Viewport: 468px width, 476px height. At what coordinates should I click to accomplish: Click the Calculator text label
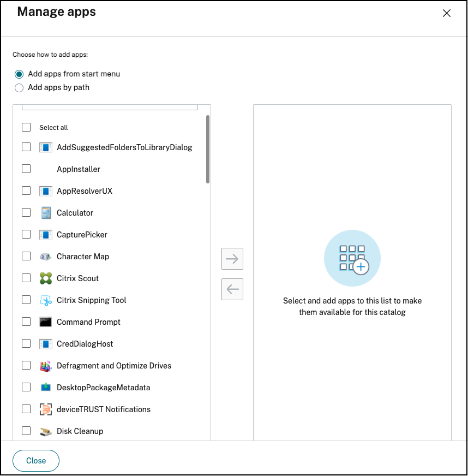(75, 213)
